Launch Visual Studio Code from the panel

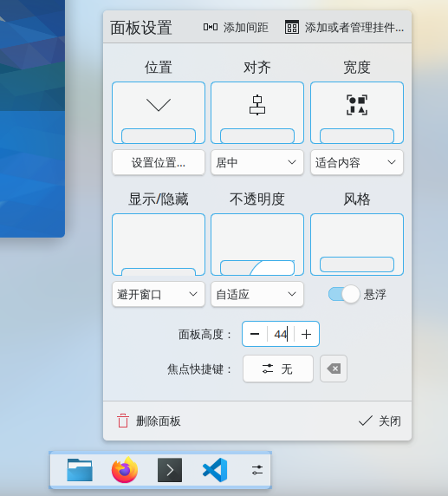[x=215, y=470]
